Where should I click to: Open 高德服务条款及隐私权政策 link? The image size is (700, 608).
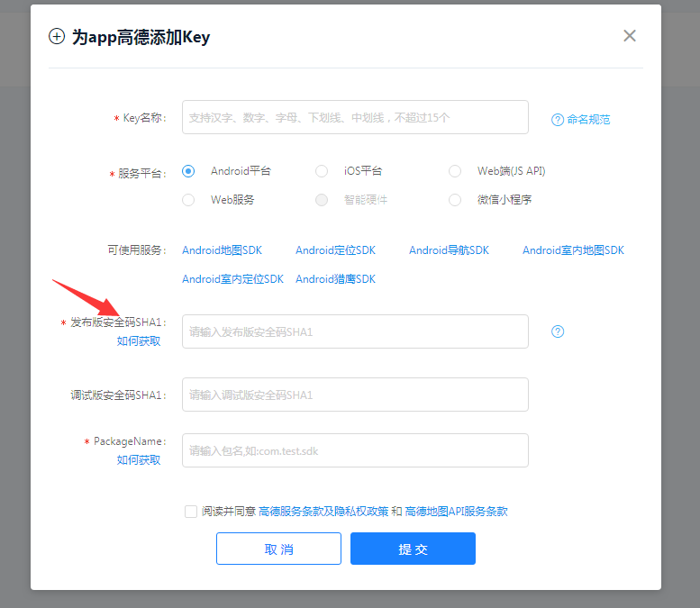point(323,512)
